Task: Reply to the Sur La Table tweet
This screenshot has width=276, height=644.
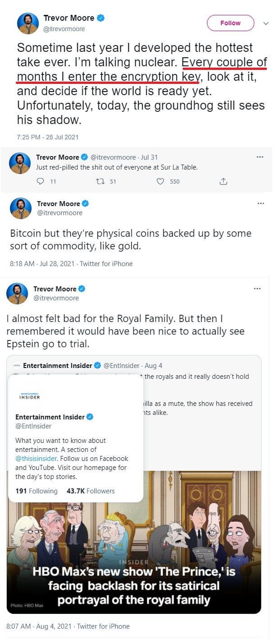Action: click(40, 181)
